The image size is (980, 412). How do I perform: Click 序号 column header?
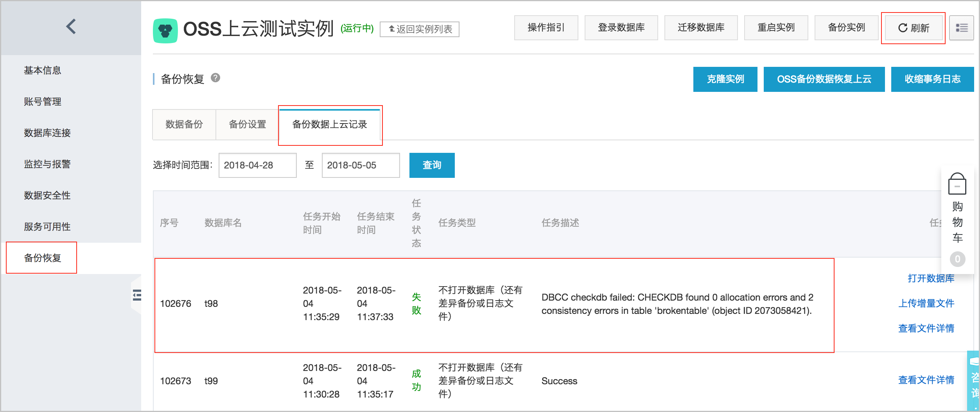pos(169,223)
